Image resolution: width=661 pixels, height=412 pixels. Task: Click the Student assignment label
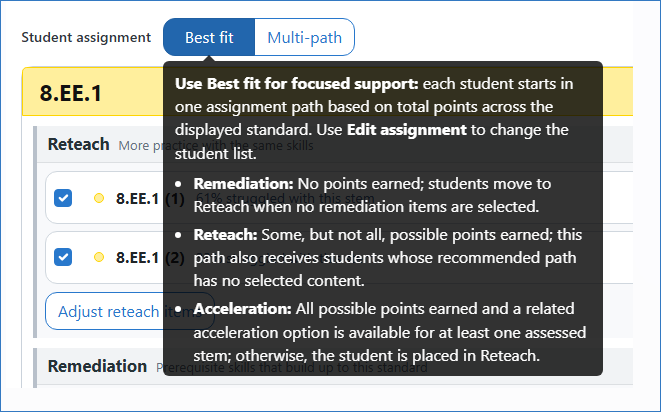pos(86,38)
